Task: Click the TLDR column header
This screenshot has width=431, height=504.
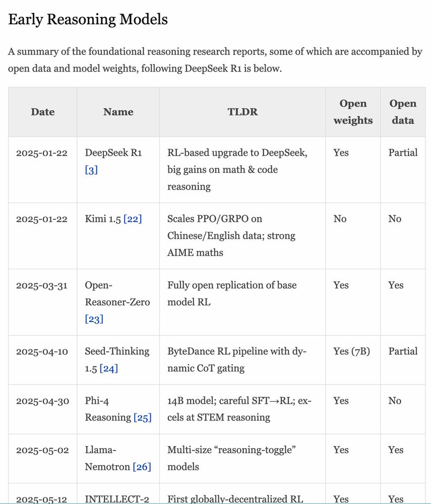Action: 242,112
